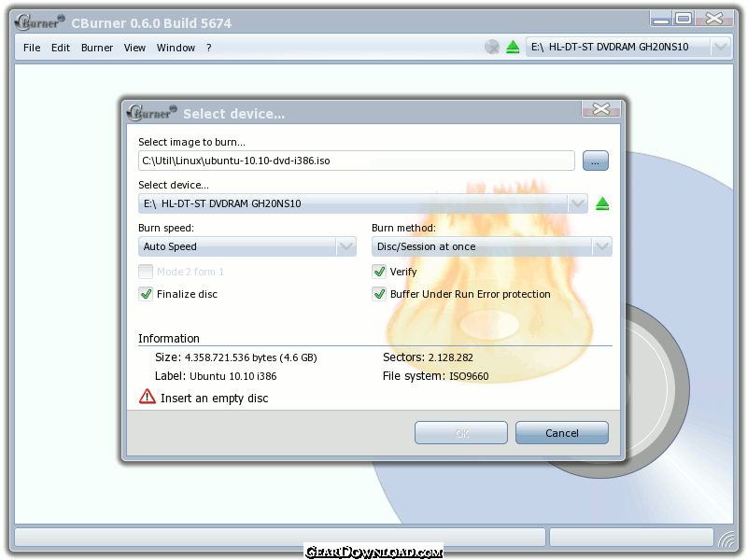The height and width of the screenshot is (560, 747).
Task: Click the image path input field
Action: (x=356, y=161)
